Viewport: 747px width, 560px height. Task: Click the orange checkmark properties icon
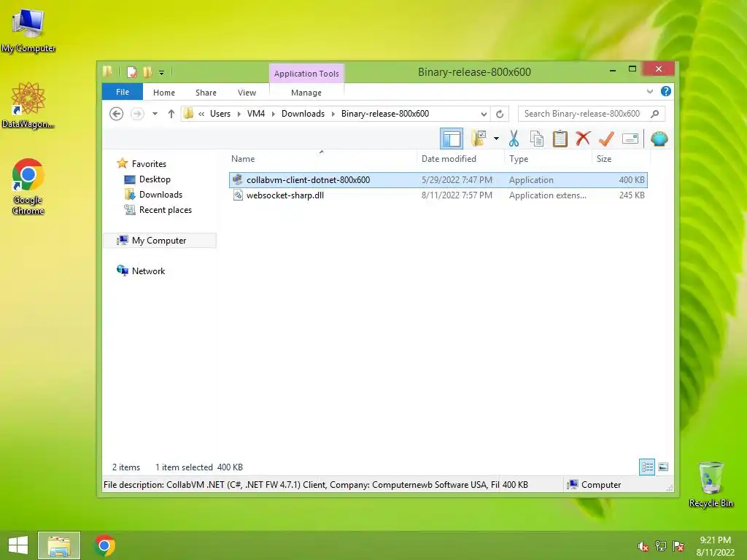click(x=606, y=139)
